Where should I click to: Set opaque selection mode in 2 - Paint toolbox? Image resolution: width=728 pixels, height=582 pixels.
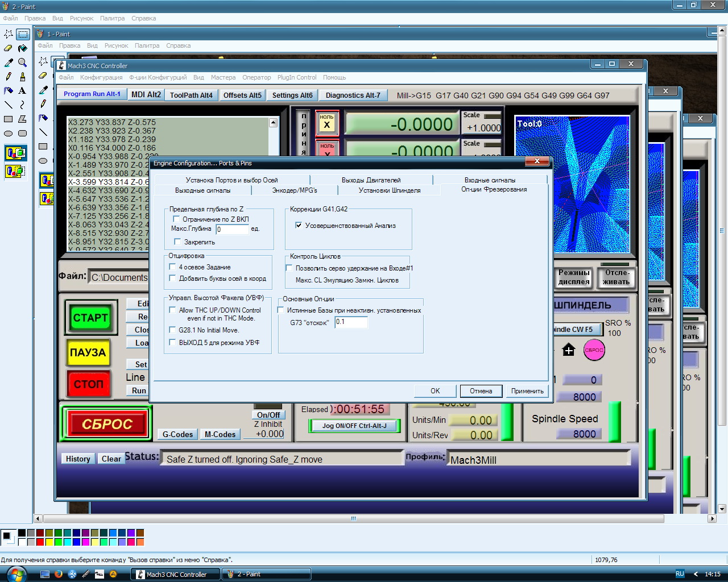click(15, 153)
